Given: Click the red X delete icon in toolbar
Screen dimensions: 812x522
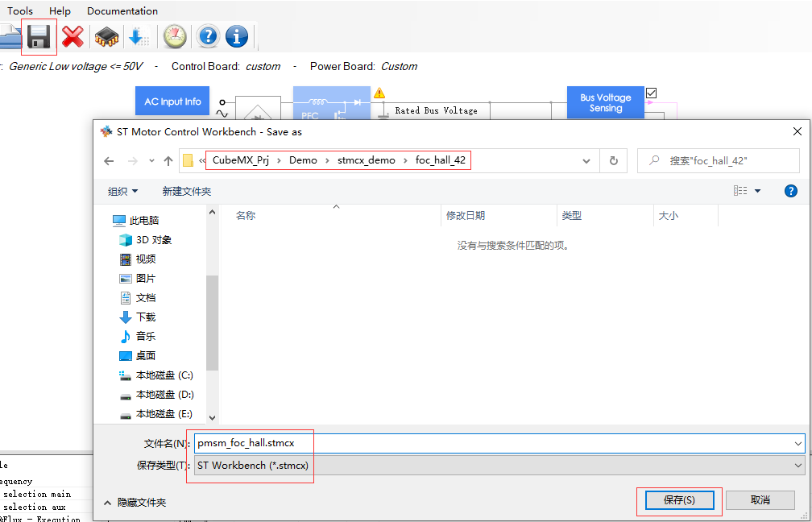Looking at the screenshot, I should [x=73, y=37].
